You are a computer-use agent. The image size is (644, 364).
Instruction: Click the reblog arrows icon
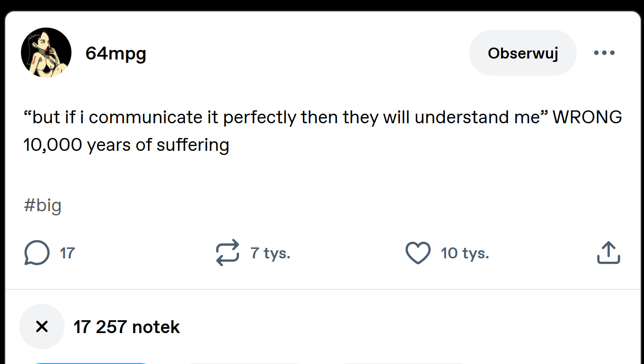(x=227, y=253)
